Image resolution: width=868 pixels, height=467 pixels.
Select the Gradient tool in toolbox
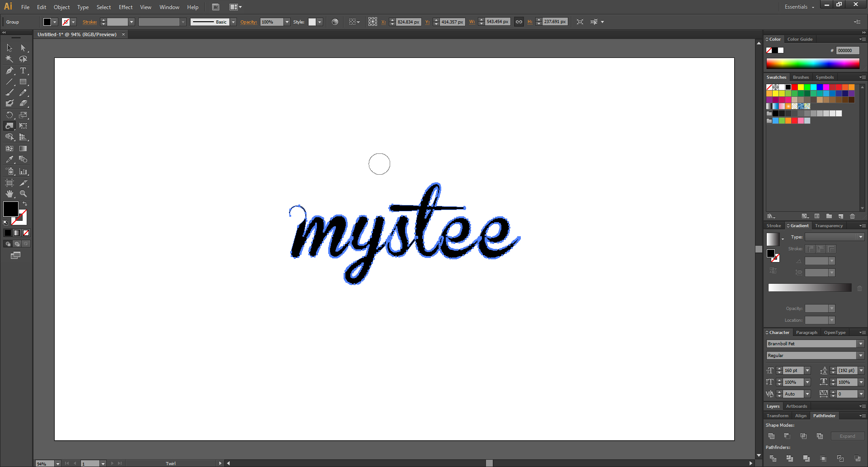click(23, 148)
